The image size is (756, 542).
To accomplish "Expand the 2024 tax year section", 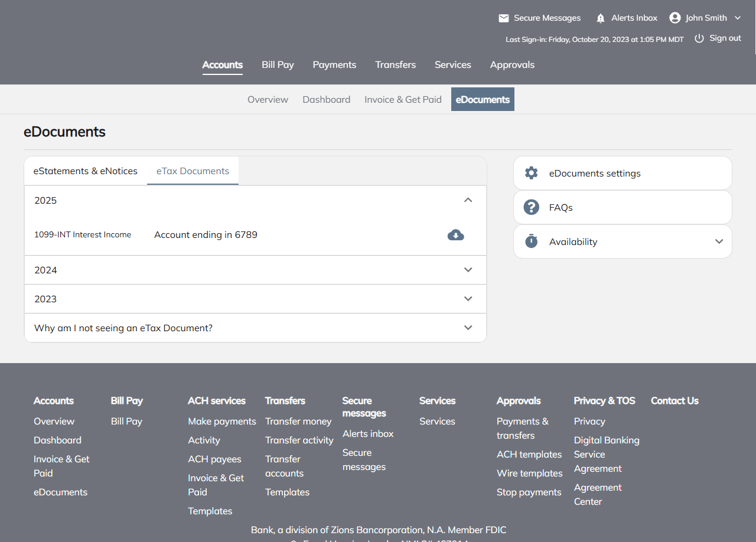I will coord(468,270).
